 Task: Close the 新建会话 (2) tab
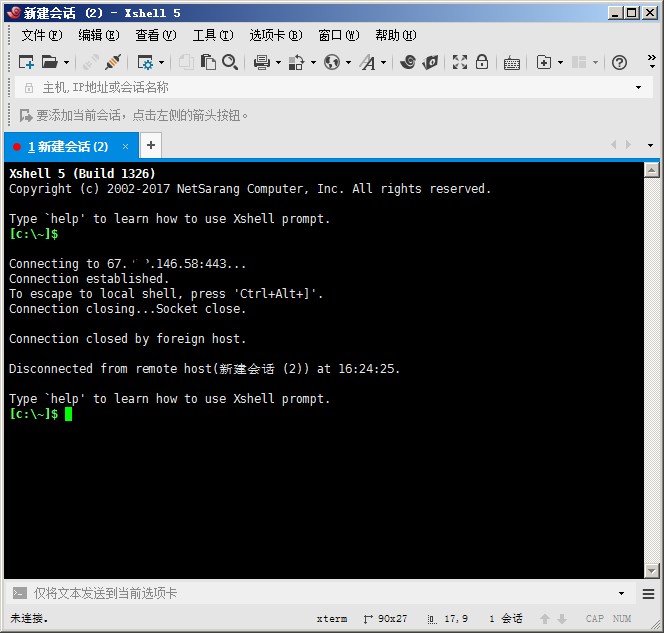125,147
